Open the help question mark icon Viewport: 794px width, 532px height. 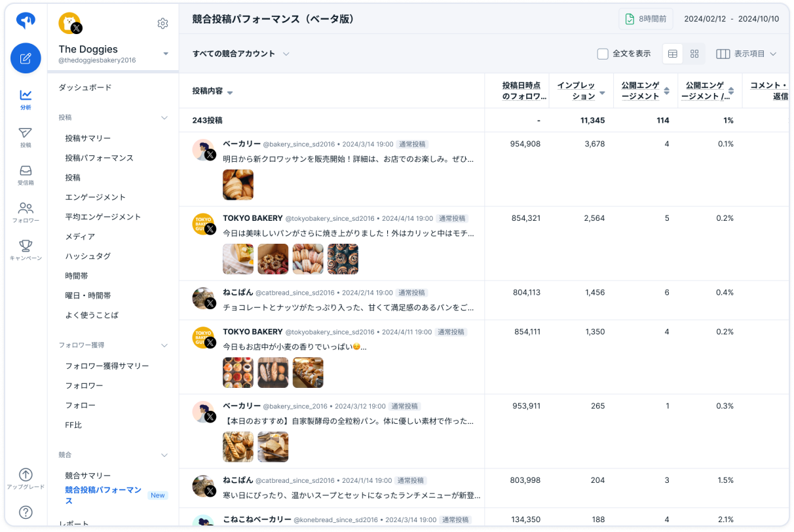click(x=26, y=512)
